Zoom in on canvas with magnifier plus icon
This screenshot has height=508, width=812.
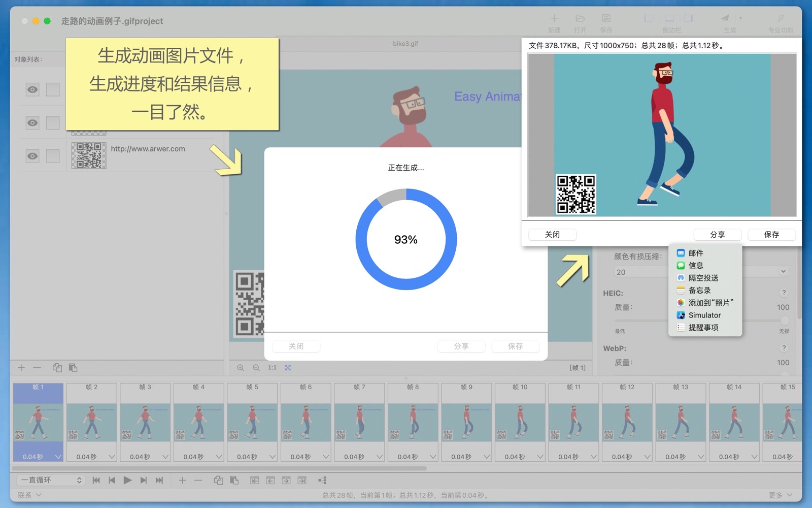coord(241,368)
